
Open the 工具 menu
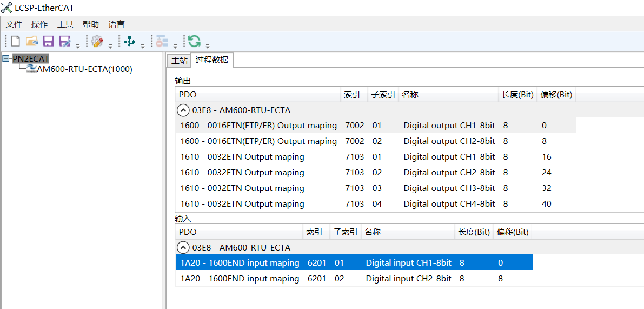pos(65,24)
